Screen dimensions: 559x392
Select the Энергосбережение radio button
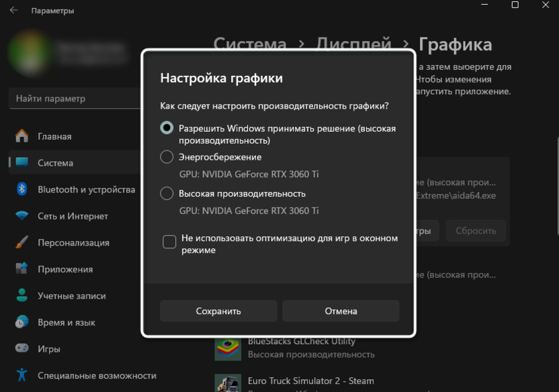point(167,157)
